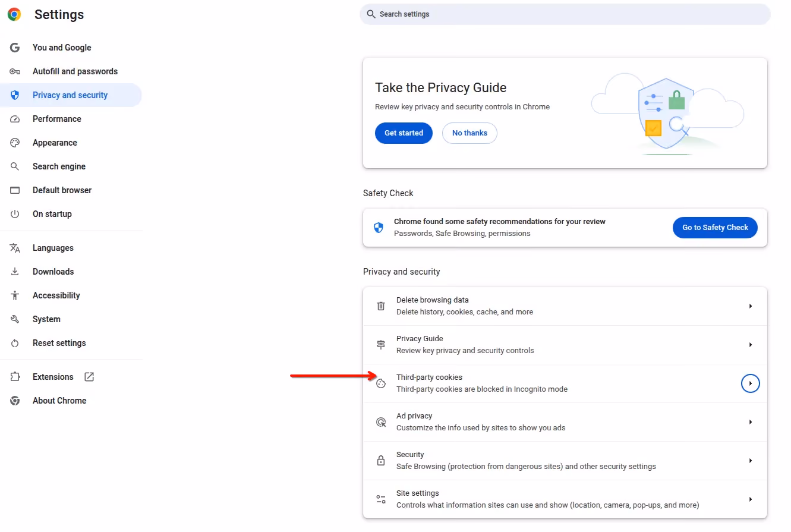The width and height of the screenshot is (791, 532).
Task: Click the cookie icon for Third-party cookies
Action: pos(381,383)
